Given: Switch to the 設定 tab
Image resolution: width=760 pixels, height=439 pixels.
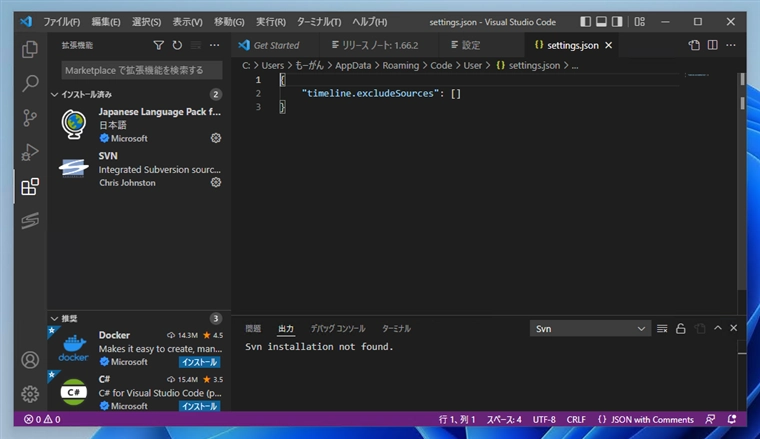Looking at the screenshot, I should tap(481, 45).
